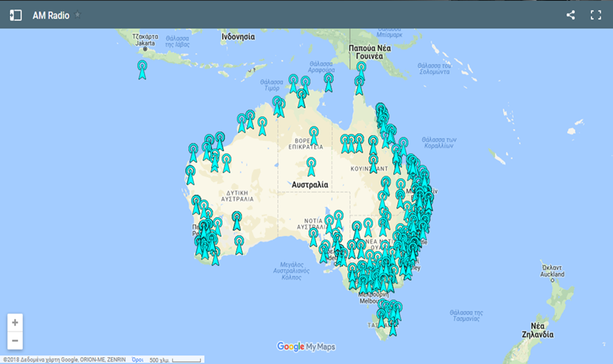Select tower marker below Παπούα Νέα Γουινέα label
Screen dimensions: 613x364
coord(361,70)
